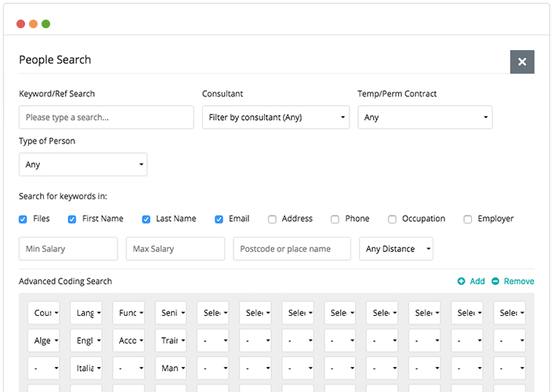Open the Type of Person dropdown
Image resolution: width=554 pixels, height=392 pixels.
82,165
